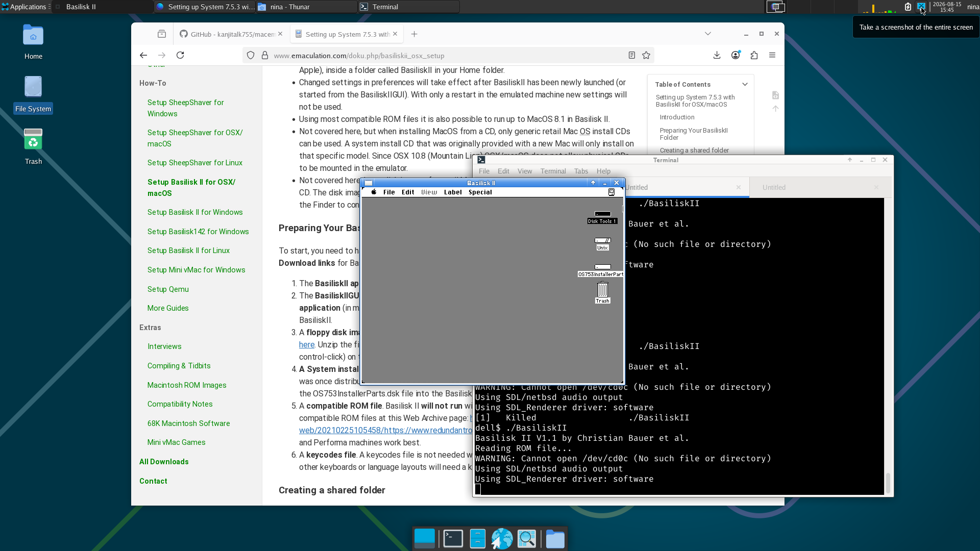The image size is (980, 551).
Task: Switch to second Untitled terminal tab
Action: [x=820, y=188]
